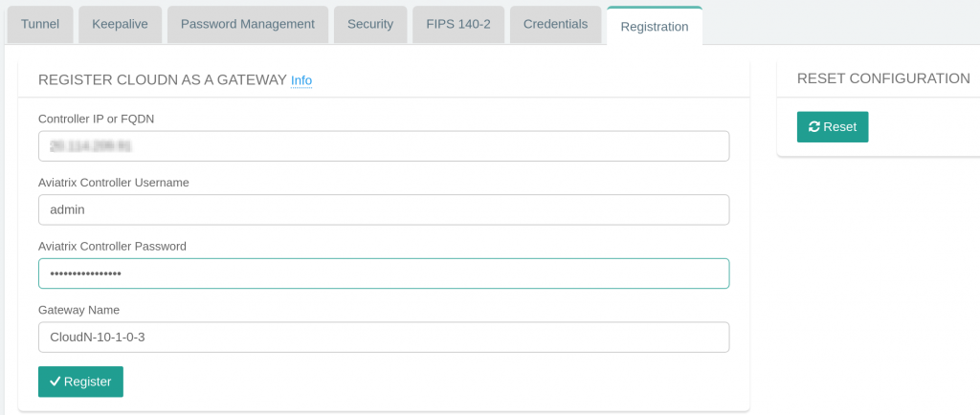Open the Info link beside the gateway heading
This screenshot has width=980, height=415.
(x=301, y=80)
